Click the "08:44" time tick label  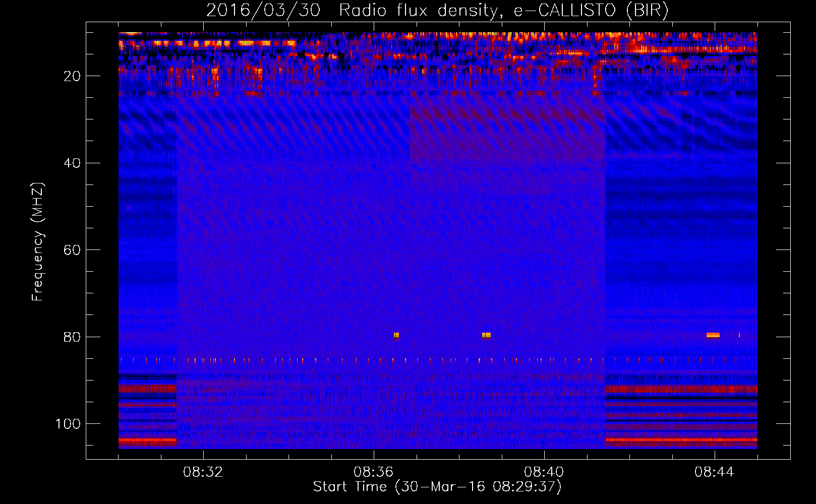715,472
